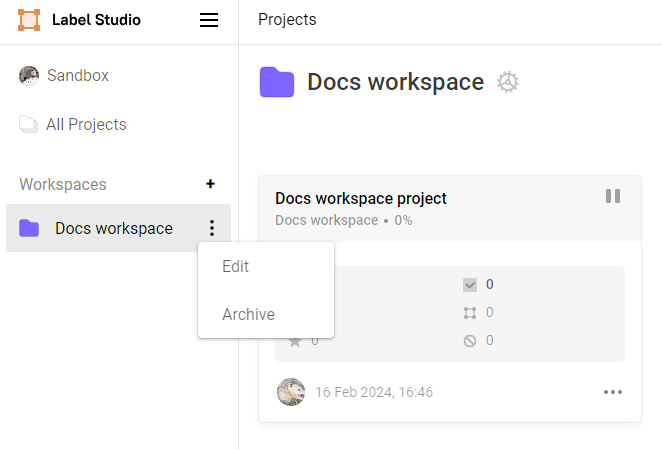Open workspace settings gear icon
The height and width of the screenshot is (450, 662).
click(x=508, y=82)
